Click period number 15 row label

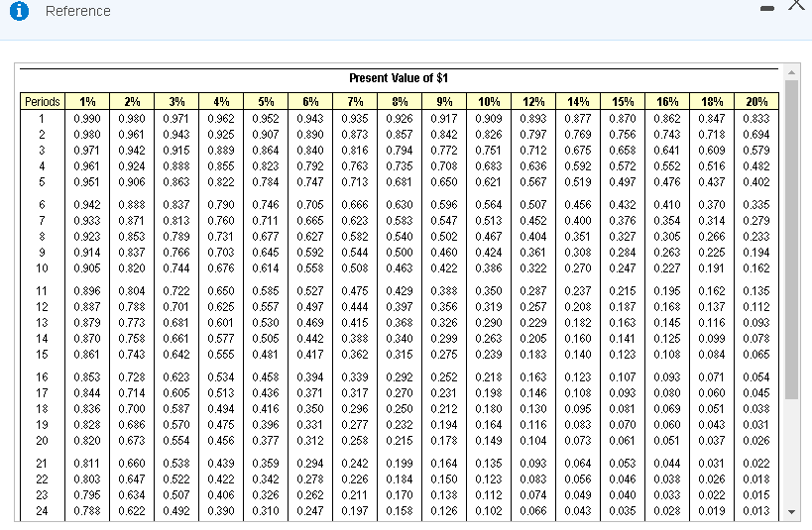pos(42,355)
